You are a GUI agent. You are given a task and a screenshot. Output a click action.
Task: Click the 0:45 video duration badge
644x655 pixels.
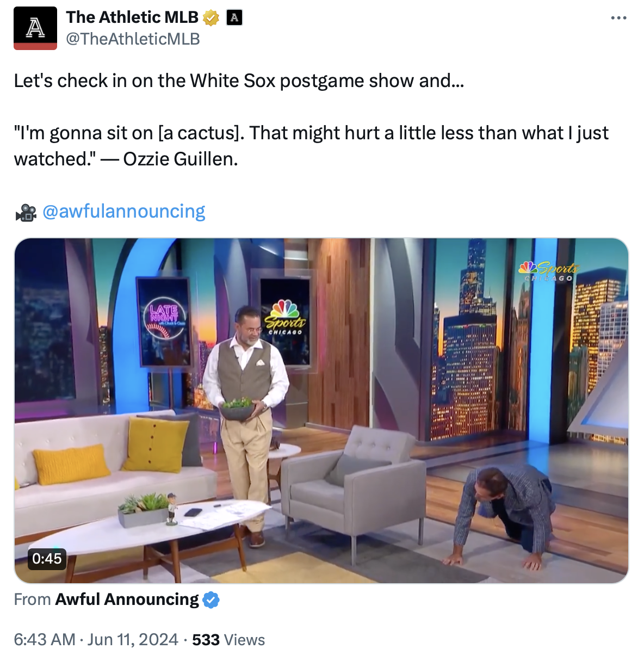click(x=47, y=559)
